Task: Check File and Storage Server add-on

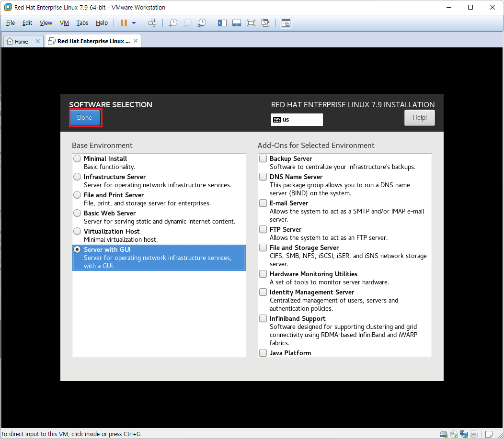Action: (x=263, y=248)
